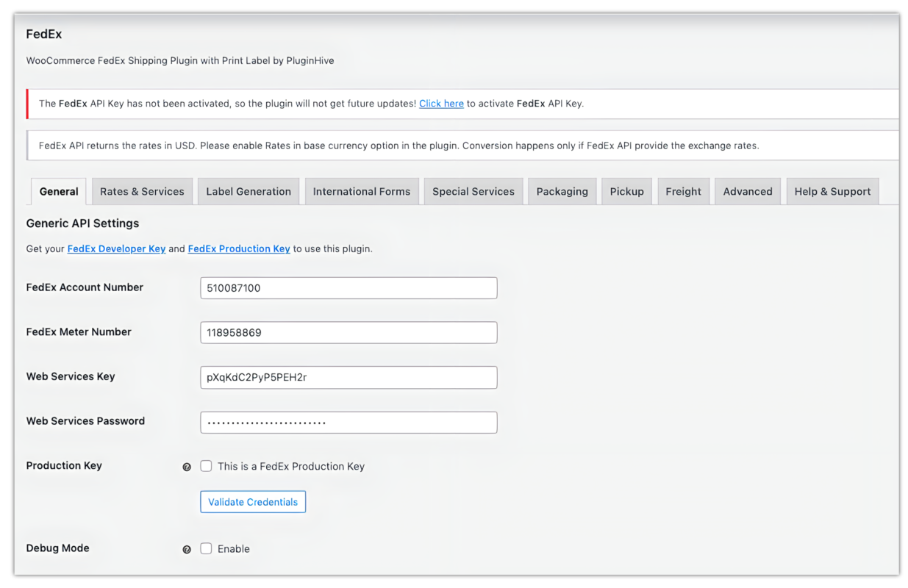908x588 pixels.
Task: Follow the 'Click here' activation link
Action: (441, 104)
